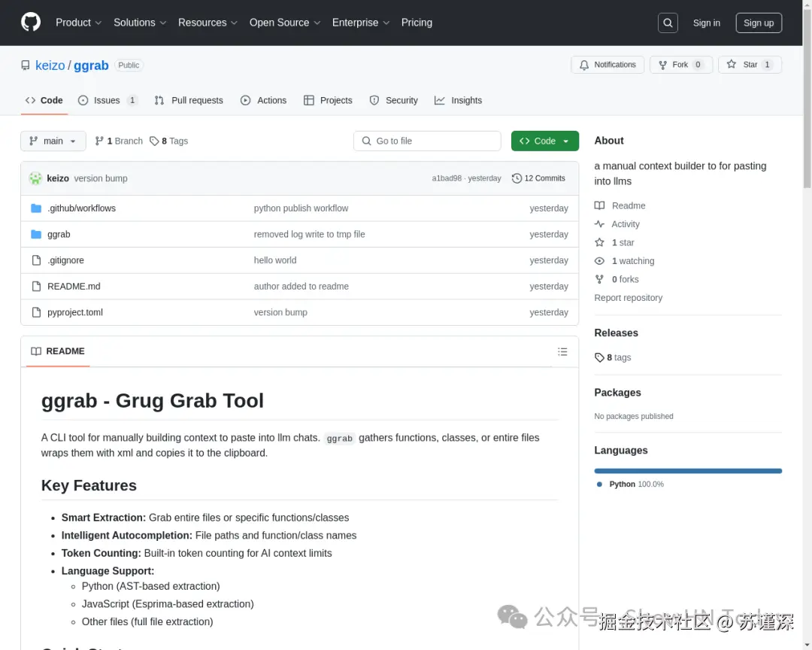View the 1 watching link
Viewport: 812px width, 650px height.
click(624, 261)
